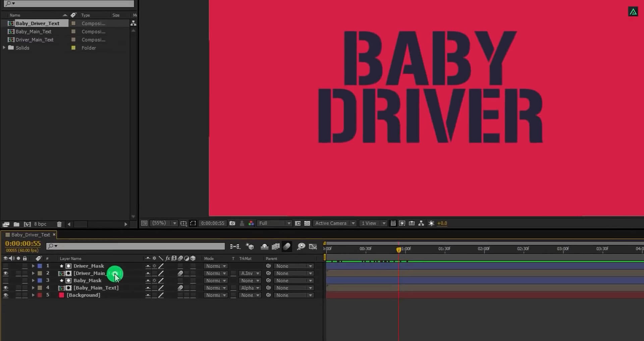Open the magnification (55%) dropdown
The image size is (644, 341).
point(164,223)
